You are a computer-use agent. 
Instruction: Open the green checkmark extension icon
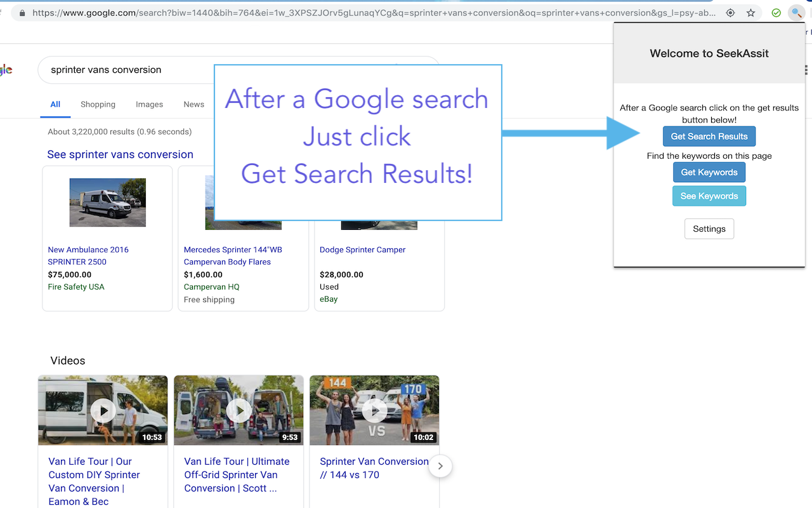coord(776,13)
